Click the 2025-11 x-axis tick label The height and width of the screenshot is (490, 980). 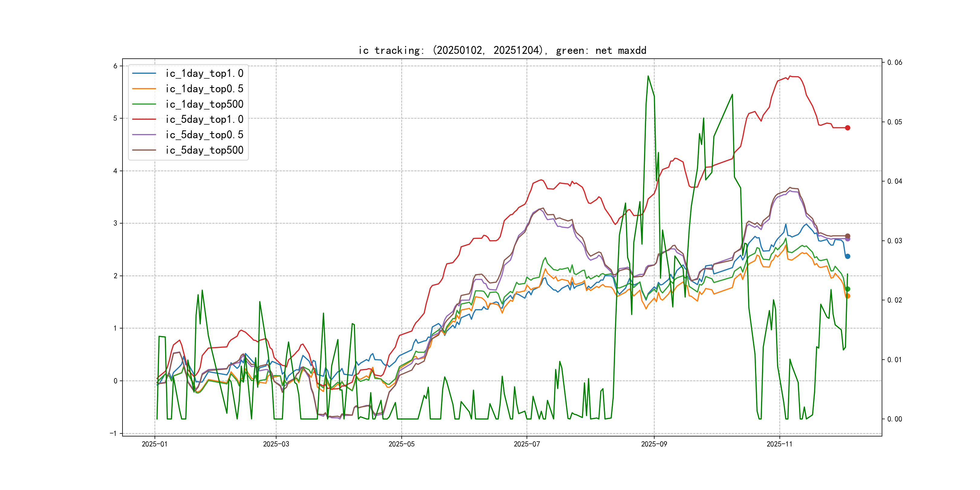click(779, 444)
